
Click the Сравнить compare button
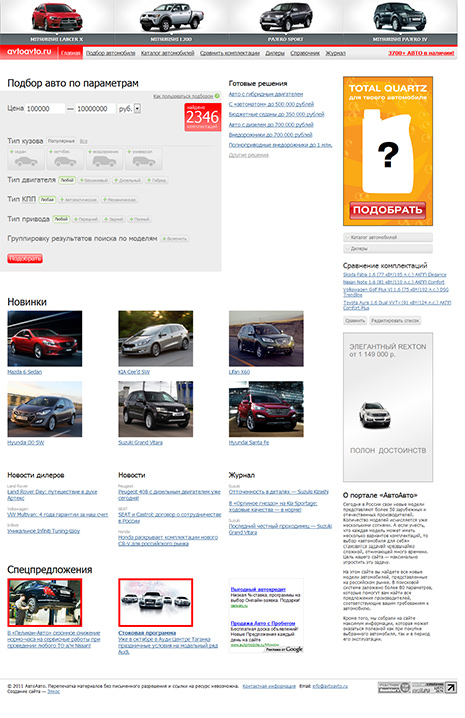tap(355, 321)
